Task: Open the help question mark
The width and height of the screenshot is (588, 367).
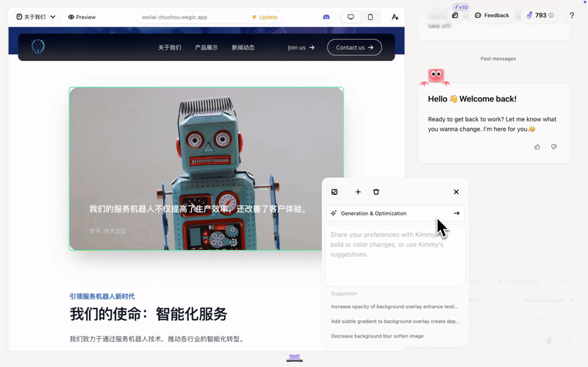Action: pyautogui.click(x=572, y=15)
